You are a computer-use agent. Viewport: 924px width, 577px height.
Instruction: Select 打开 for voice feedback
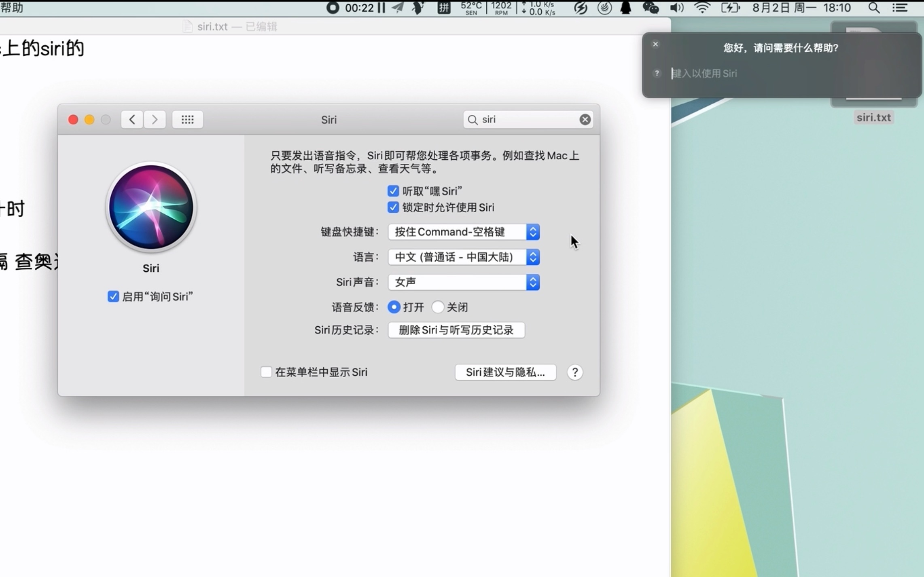(394, 307)
